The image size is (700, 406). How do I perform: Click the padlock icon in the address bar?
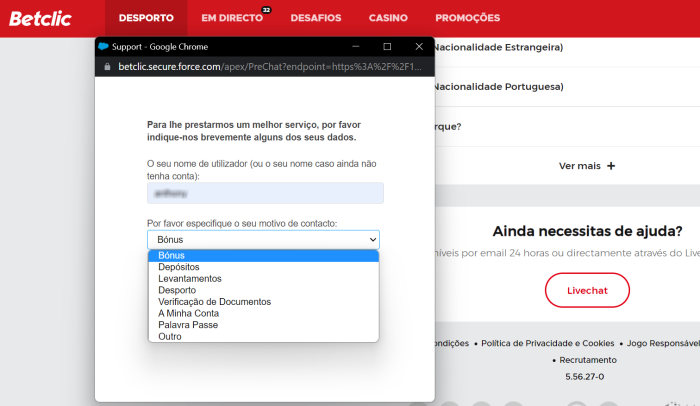[107, 67]
